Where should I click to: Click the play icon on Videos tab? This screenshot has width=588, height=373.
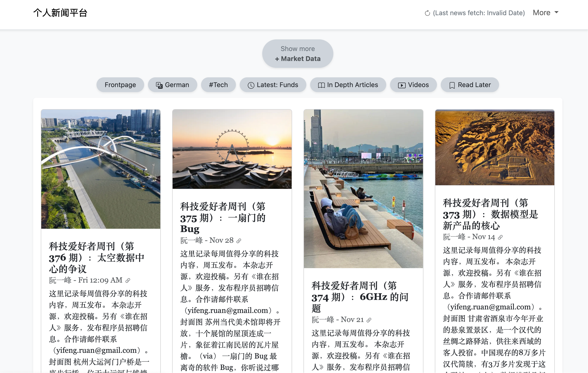[x=402, y=85]
